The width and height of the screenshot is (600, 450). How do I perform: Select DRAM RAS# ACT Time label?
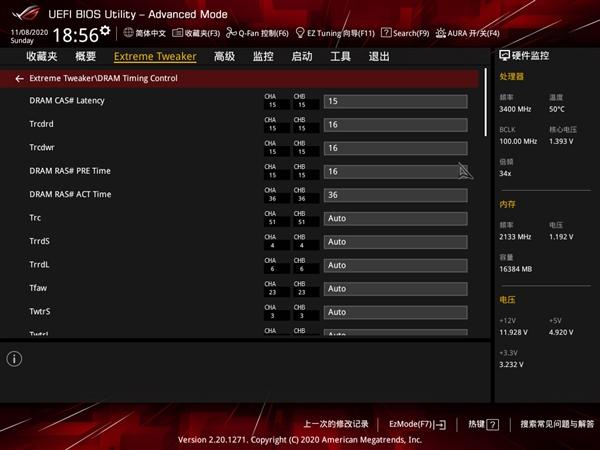click(70, 194)
